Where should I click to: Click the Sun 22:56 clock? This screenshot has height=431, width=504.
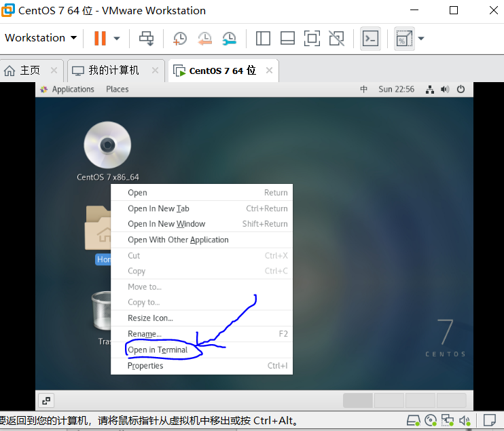tap(396, 90)
